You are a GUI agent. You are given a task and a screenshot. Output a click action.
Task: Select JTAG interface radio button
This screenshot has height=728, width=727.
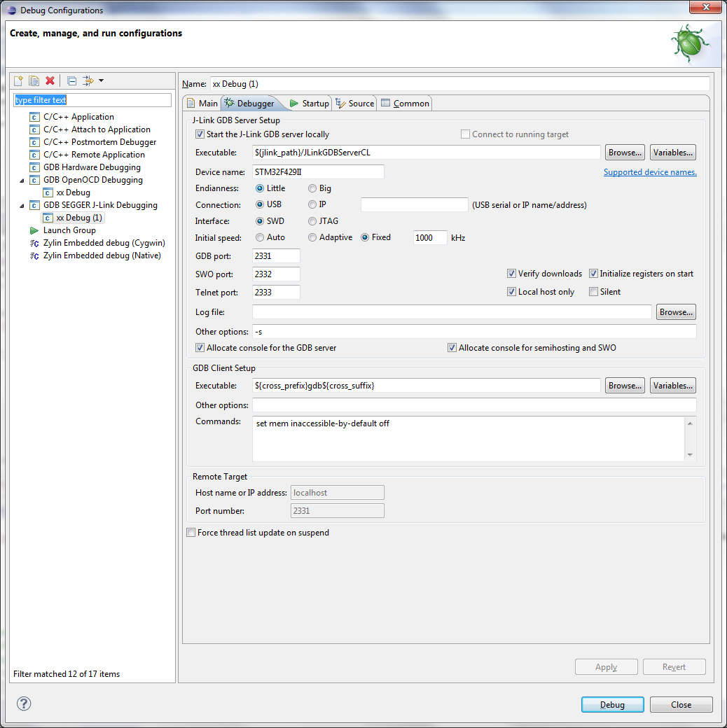pyautogui.click(x=312, y=221)
